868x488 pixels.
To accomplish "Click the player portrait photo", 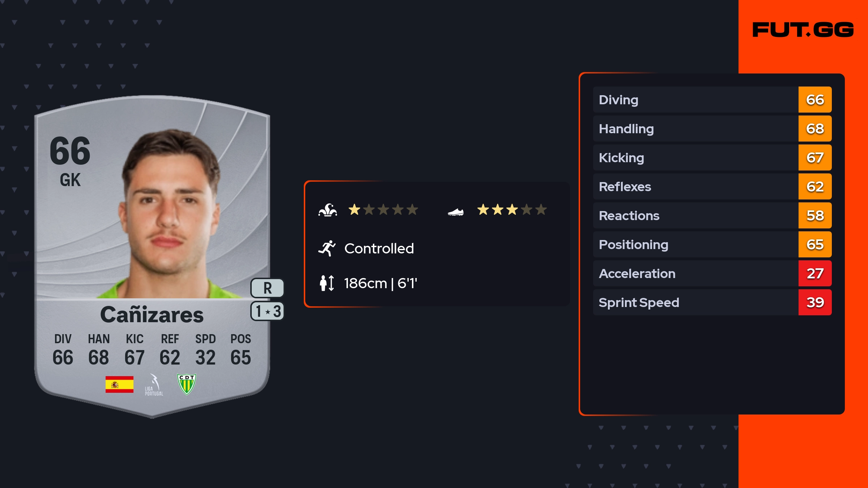I will pyautogui.click(x=170, y=214).
